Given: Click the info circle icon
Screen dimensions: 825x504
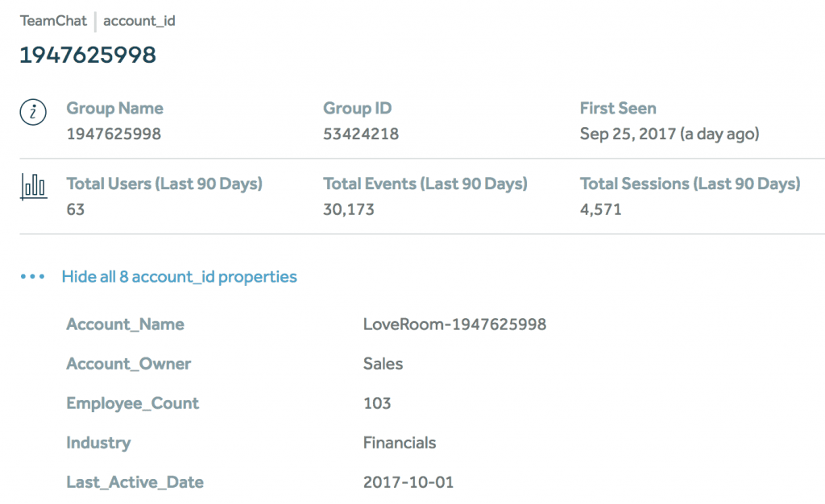Looking at the screenshot, I should pos(32,113).
